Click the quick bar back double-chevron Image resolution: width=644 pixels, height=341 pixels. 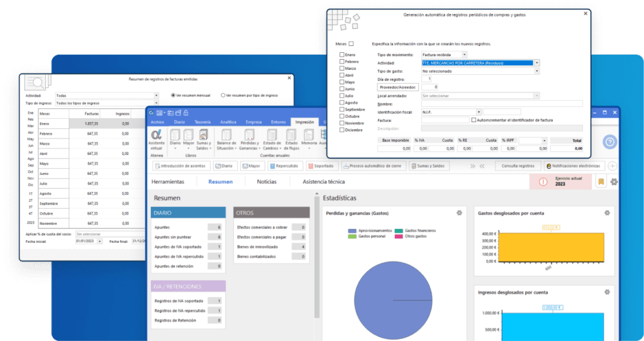point(482,166)
